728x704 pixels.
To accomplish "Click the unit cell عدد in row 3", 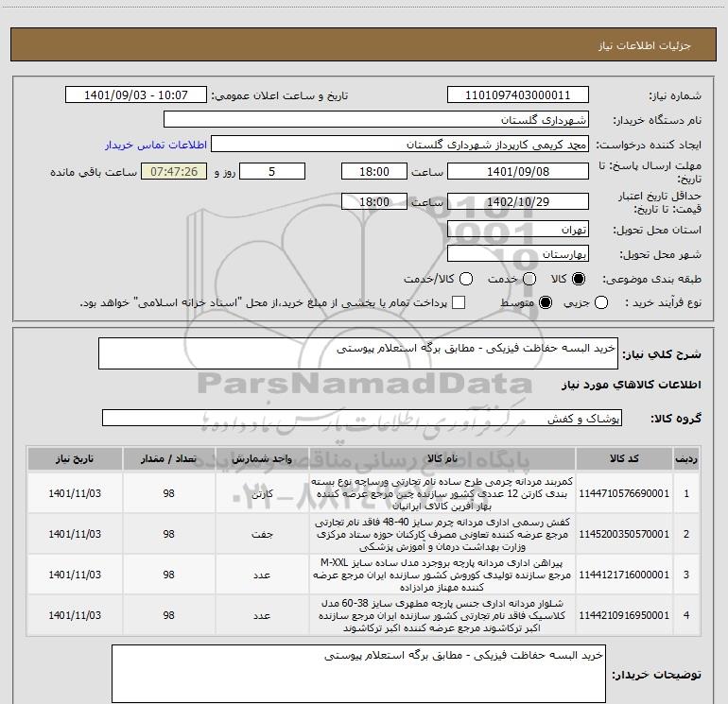I will [262, 575].
